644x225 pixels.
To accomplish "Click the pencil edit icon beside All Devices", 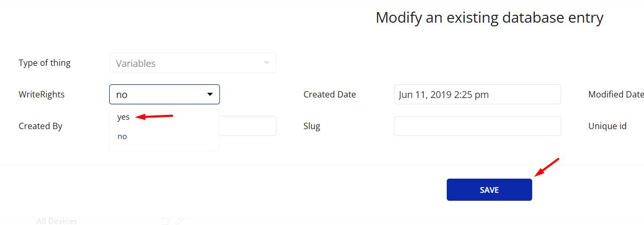I will coord(179,221).
